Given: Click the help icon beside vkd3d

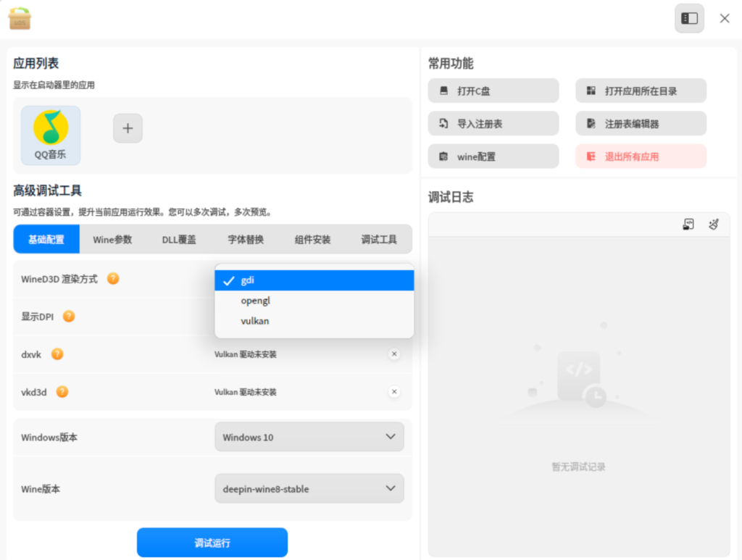Looking at the screenshot, I should [62, 392].
